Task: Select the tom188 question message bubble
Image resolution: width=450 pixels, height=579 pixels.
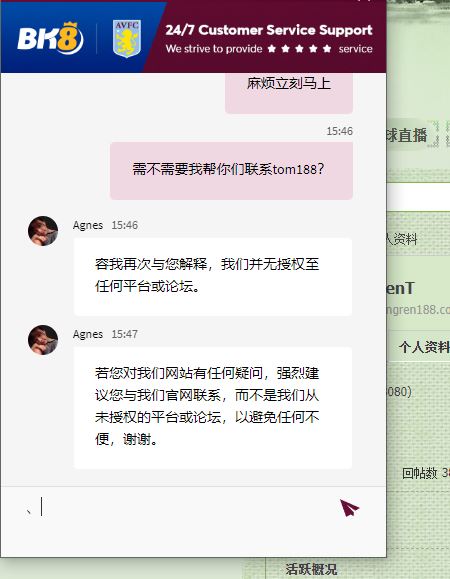Action: coord(231,171)
